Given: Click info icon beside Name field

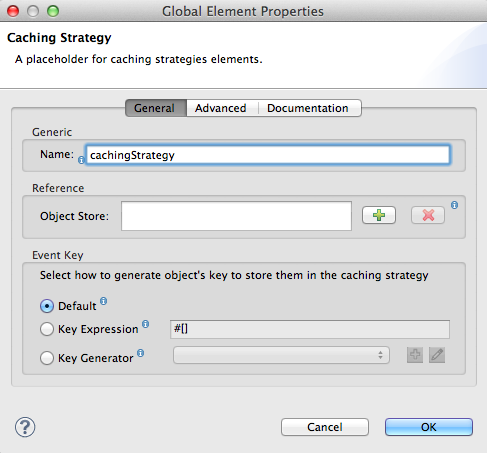Looking at the screenshot, I should (x=81, y=160).
